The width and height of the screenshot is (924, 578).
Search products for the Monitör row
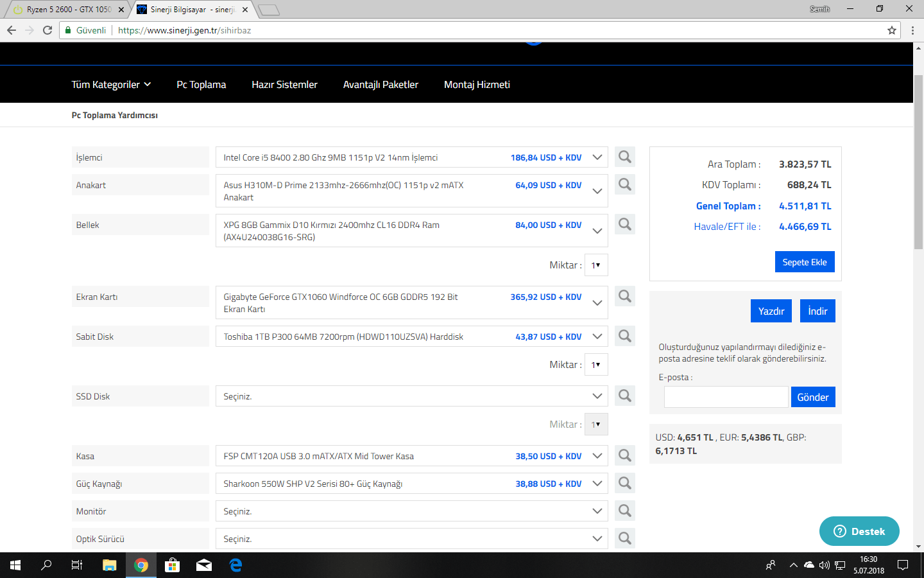[625, 511]
